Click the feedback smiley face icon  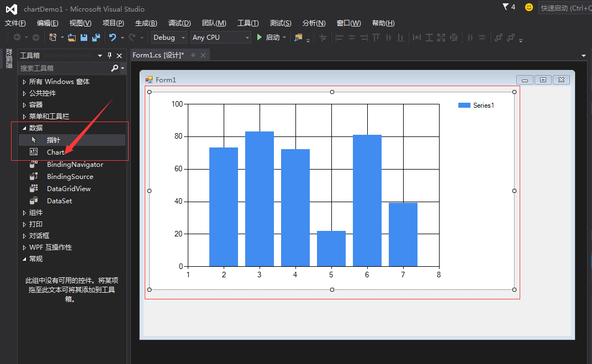click(529, 7)
